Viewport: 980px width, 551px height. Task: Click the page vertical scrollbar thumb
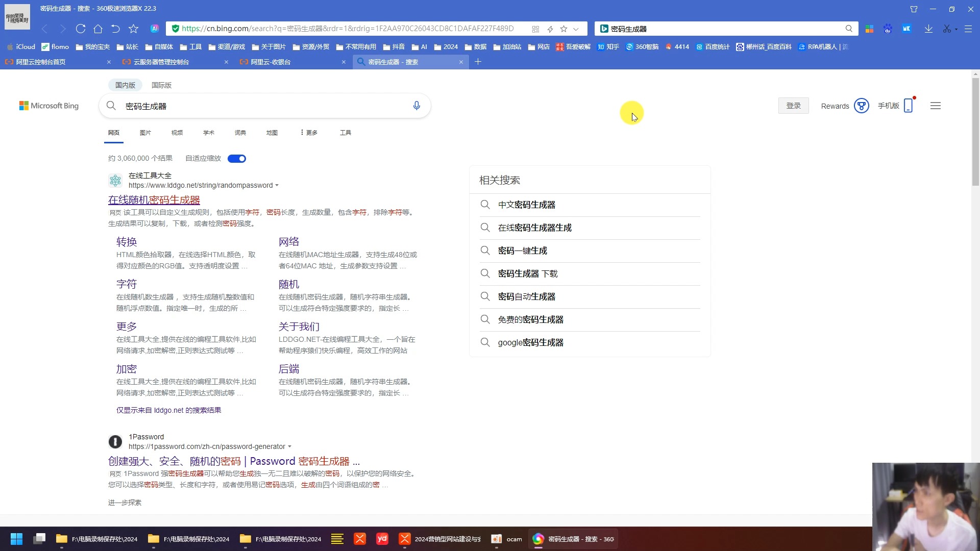(975, 132)
